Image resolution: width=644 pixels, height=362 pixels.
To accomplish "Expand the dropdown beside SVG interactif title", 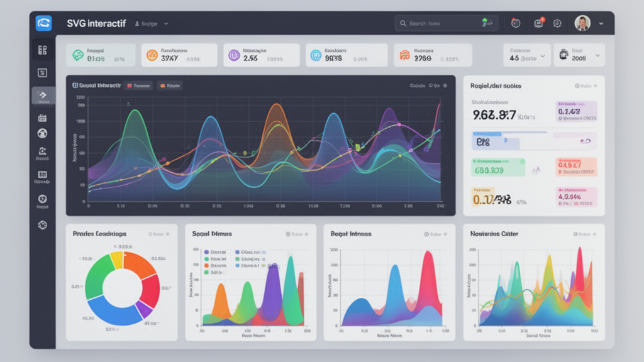I will 166,23.
